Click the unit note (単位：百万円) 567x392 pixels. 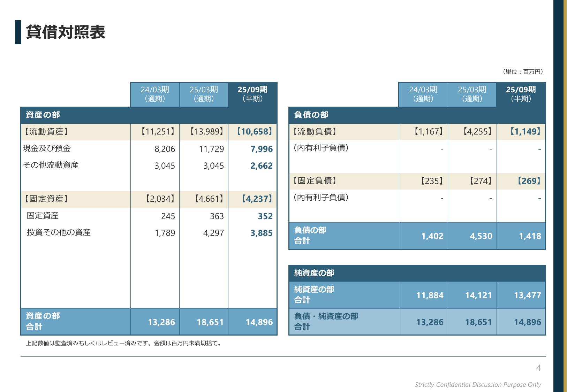pyautogui.click(x=523, y=72)
